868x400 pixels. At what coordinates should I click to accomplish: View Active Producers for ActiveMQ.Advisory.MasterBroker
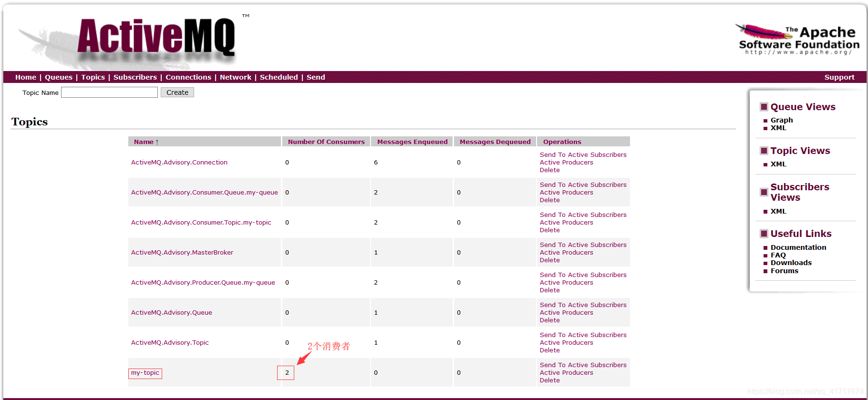(x=567, y=253)
